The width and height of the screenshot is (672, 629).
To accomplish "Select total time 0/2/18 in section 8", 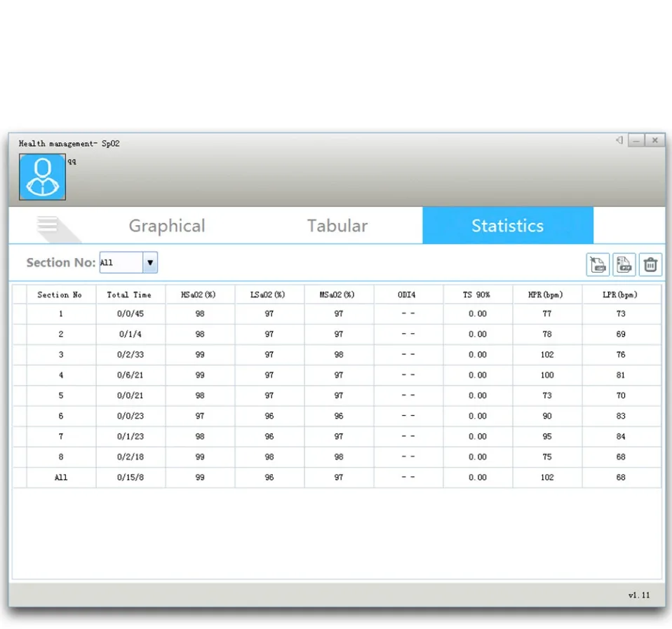I will click(130, 456).
